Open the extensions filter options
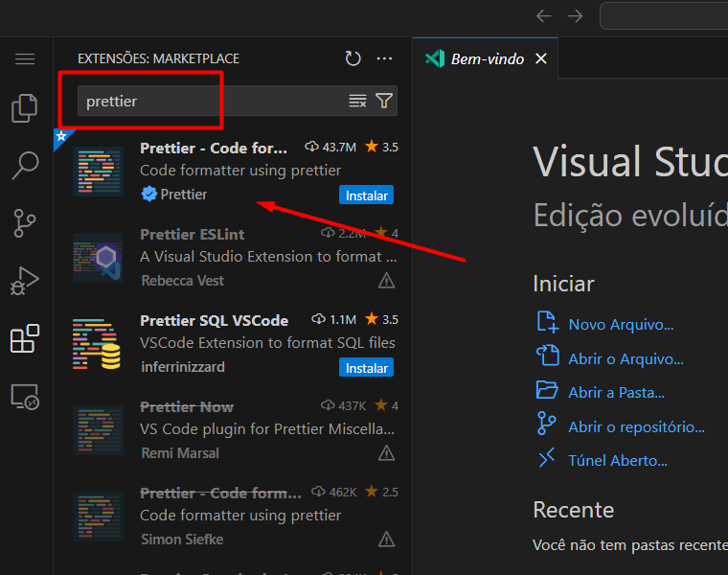This screenshot has height=575, width=728. pos(384,101)
